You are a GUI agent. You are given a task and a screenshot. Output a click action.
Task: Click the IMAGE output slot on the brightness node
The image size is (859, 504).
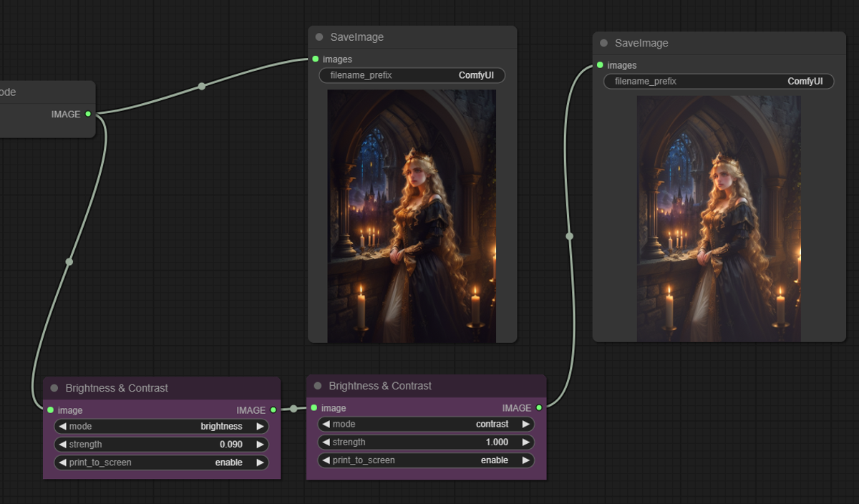tap(271, 410)
